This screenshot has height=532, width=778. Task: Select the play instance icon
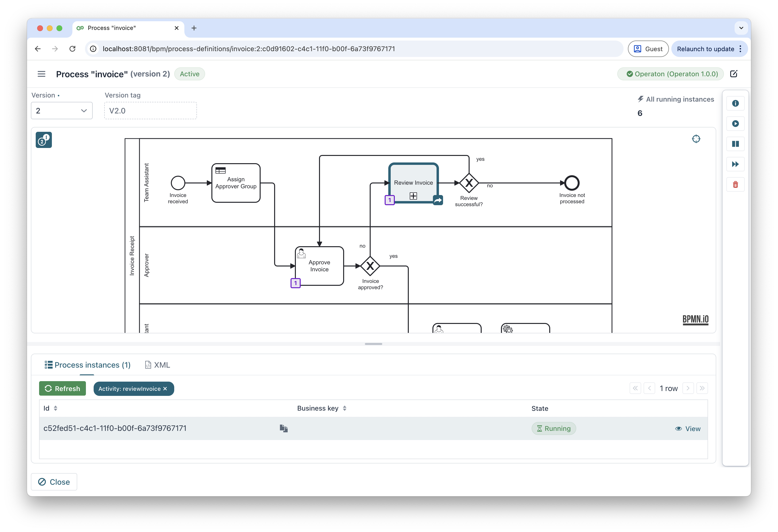pyautogui.click(x=736, y=124)
